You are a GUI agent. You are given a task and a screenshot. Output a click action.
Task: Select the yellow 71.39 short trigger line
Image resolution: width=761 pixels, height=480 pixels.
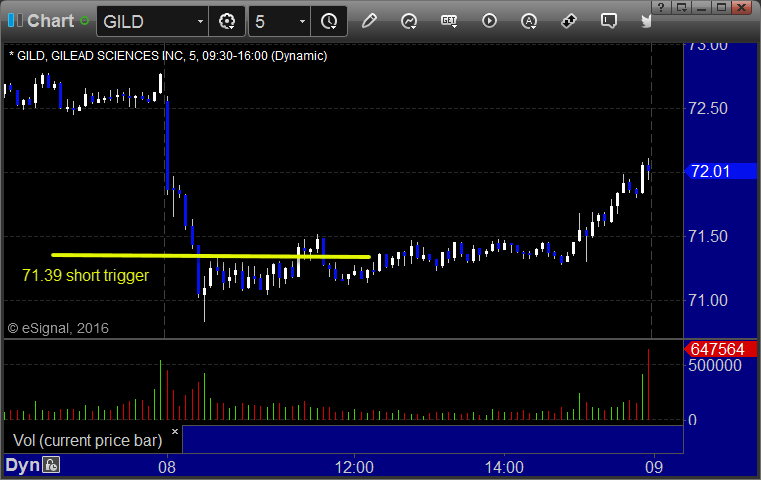pyautogui.click(x=211, y=256)
